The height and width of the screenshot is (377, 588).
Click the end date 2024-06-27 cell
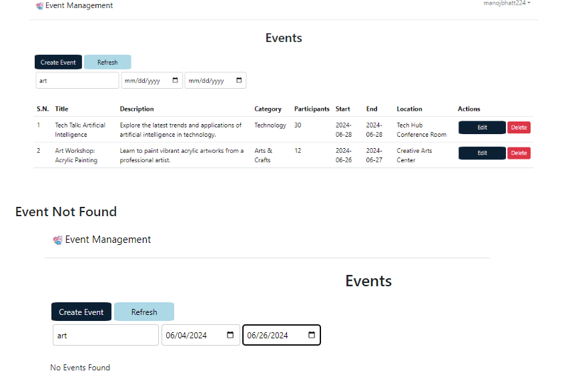pos(374,155)
